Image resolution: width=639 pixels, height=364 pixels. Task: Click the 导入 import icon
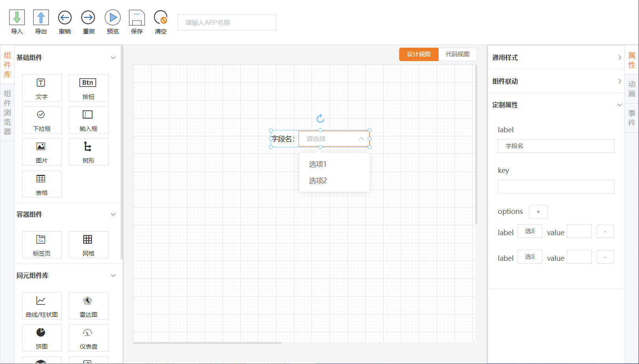tap(17, 18)
